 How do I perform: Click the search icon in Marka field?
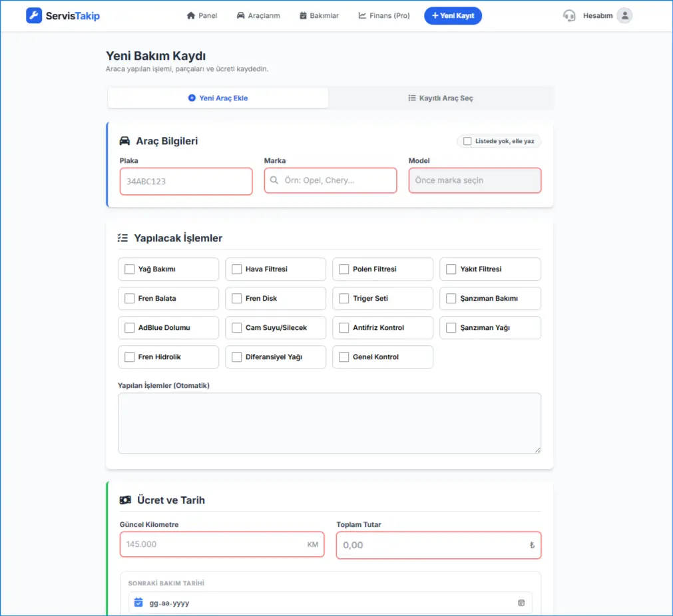pos(274,180)
